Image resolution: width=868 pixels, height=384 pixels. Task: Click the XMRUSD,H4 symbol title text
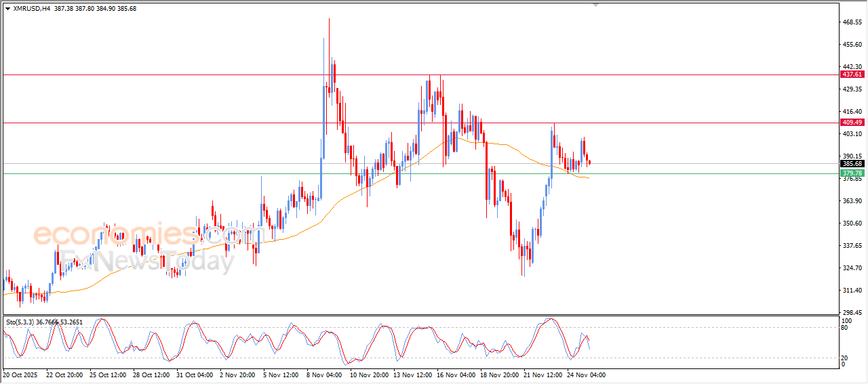pyautogui.click(x=32, y=9)
